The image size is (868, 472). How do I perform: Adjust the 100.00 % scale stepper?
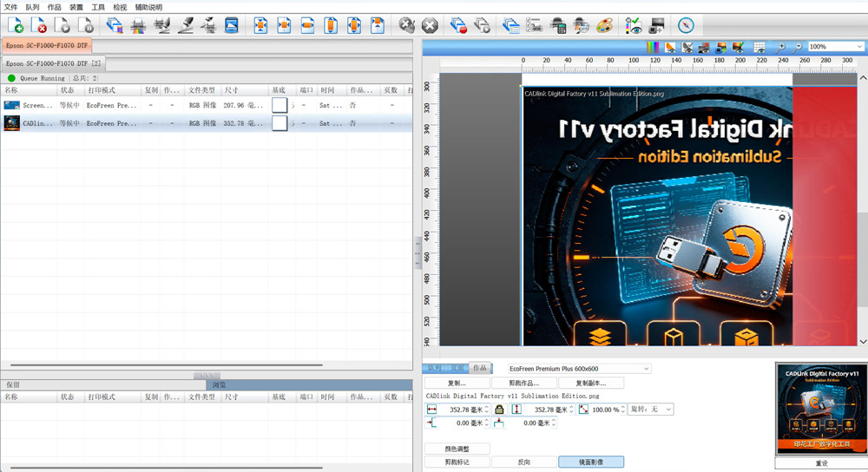pos(622,410)
